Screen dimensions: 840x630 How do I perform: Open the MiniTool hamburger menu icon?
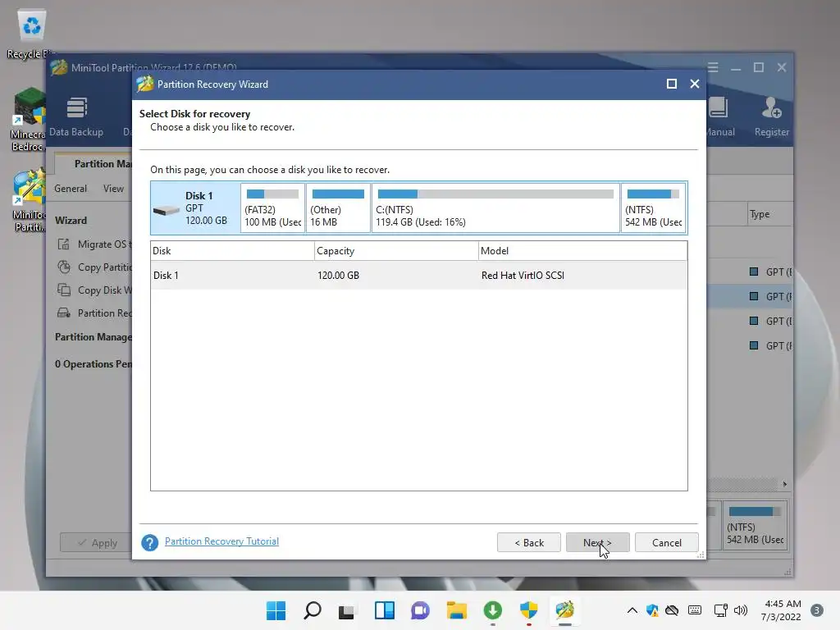coord(713,67)
